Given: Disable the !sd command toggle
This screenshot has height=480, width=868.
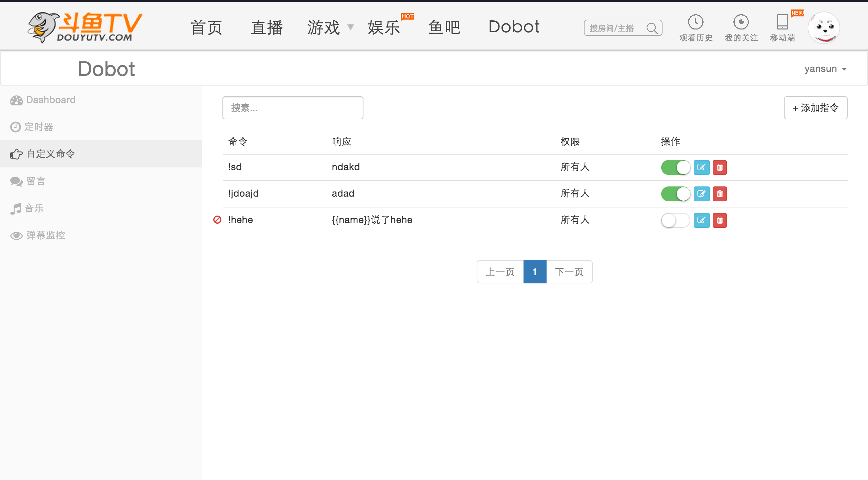Looking at the screenshot, I should tap(675, 167).
